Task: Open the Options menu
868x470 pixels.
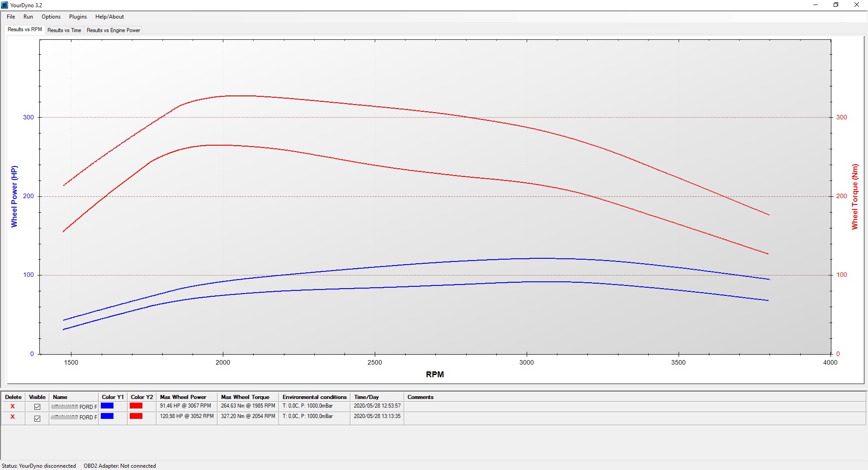Action: tap(51, 17)
